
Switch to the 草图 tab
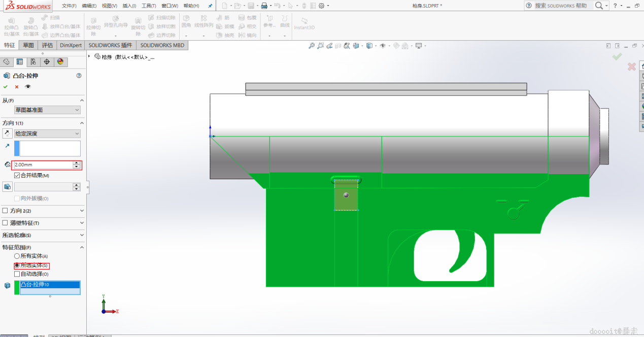point(28,45)
